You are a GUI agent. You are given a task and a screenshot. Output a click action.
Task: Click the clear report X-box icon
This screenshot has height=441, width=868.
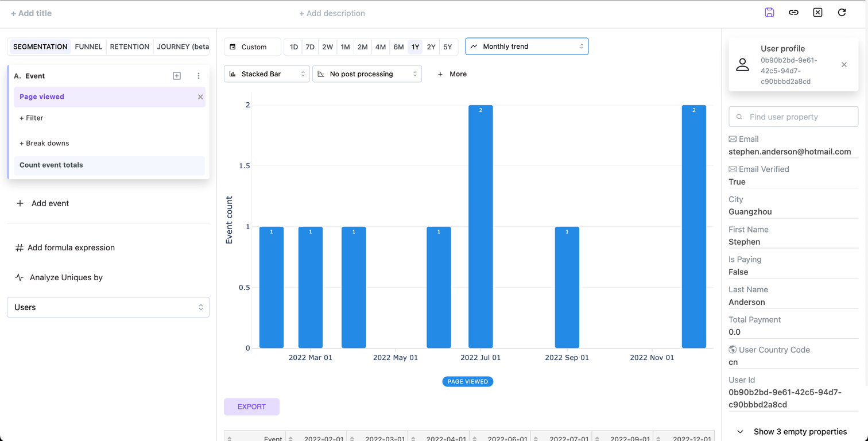pyautogui.click(x=817, y=13)
